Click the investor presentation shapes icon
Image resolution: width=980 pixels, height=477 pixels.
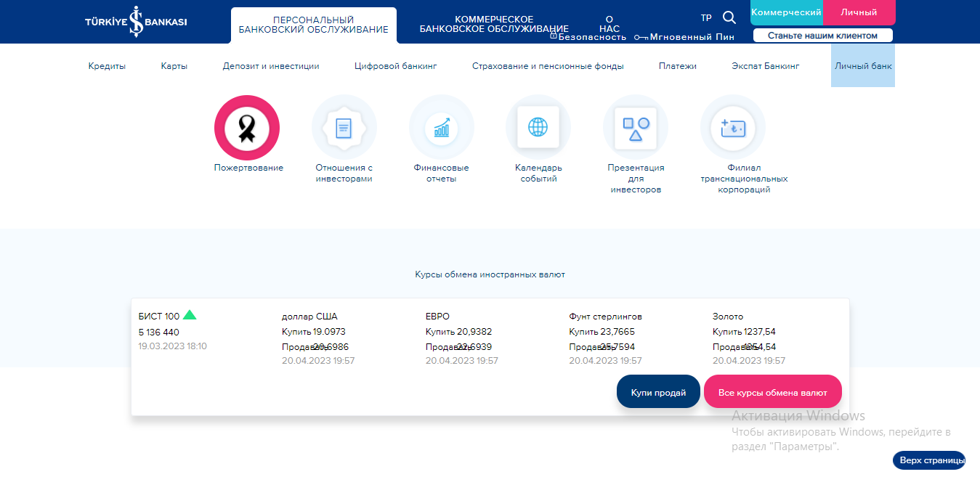click(635, 128)
